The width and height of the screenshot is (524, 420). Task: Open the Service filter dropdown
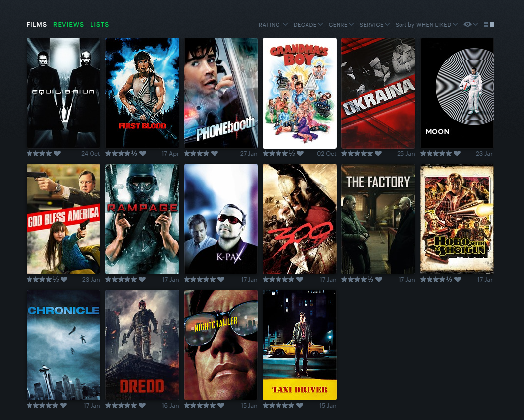point(374,25)
